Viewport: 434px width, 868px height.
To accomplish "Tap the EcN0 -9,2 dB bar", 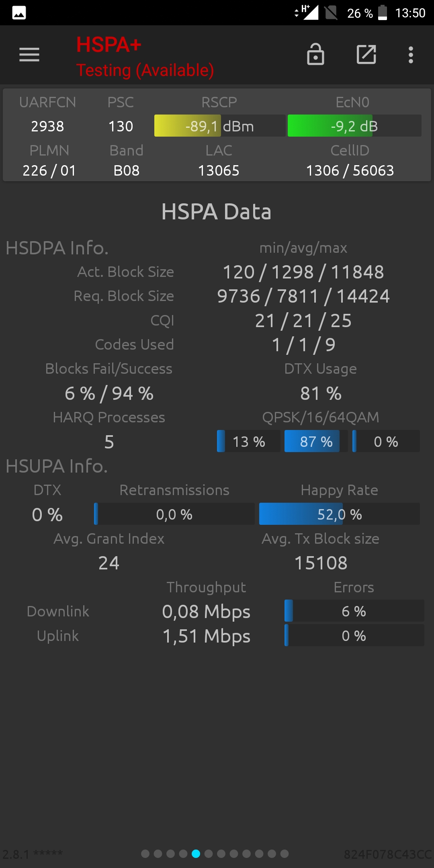I will 354,126.
